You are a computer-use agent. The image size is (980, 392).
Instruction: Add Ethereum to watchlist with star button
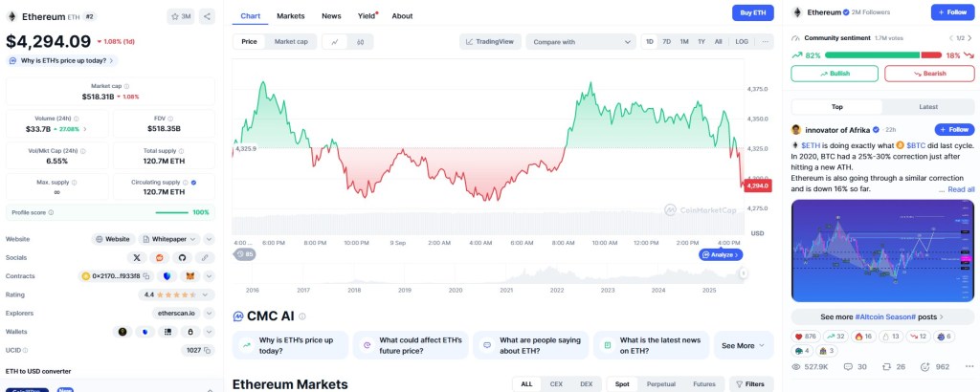pyautogui.click(x=181, y=17)
